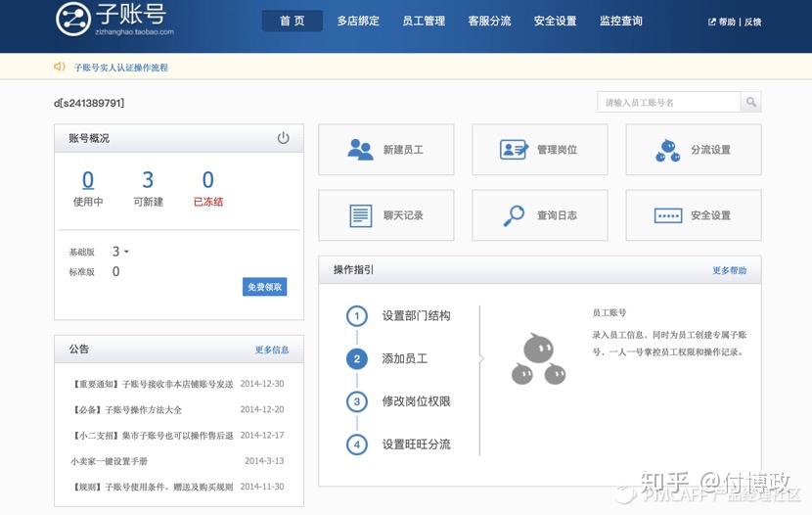
Task: Open 监控查询 in the navigation bar
Action: point(621,21)
